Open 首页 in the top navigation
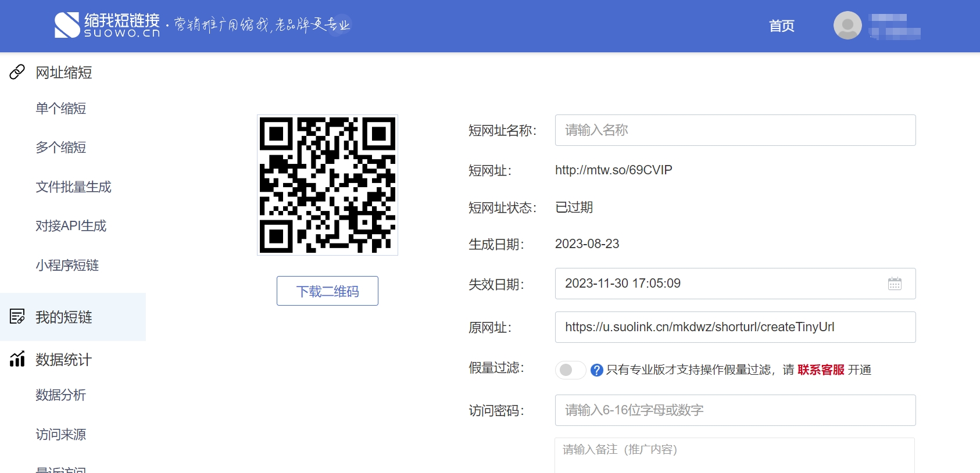 click(x=781, y=26)
